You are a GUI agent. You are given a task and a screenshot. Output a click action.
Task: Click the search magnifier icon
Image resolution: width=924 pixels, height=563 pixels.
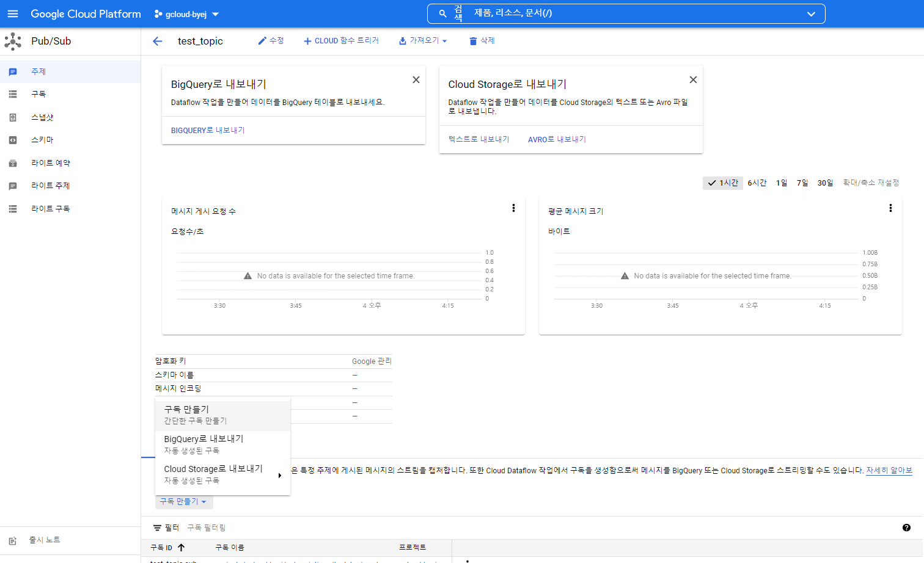[x=443, y=13]
